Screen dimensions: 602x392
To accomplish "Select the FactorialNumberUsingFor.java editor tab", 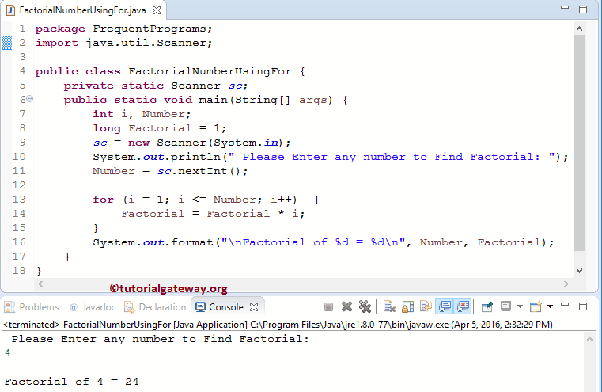I will [x=76, y=10].
